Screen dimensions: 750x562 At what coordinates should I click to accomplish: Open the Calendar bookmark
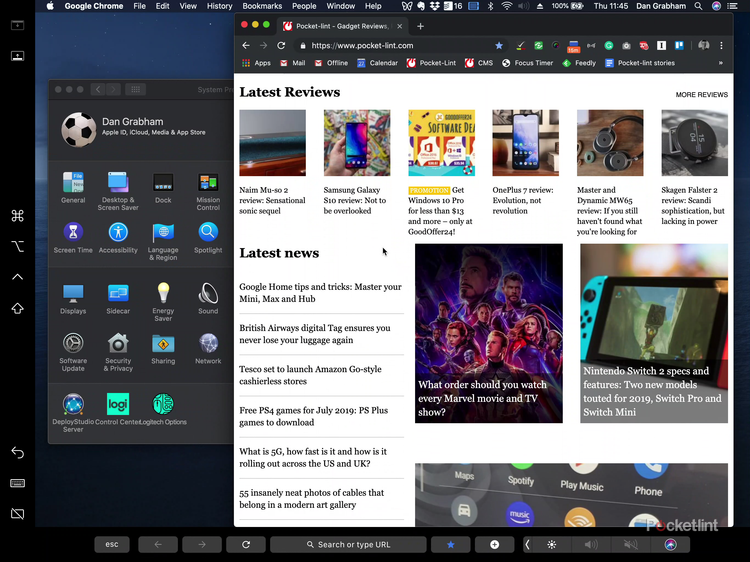377,63
